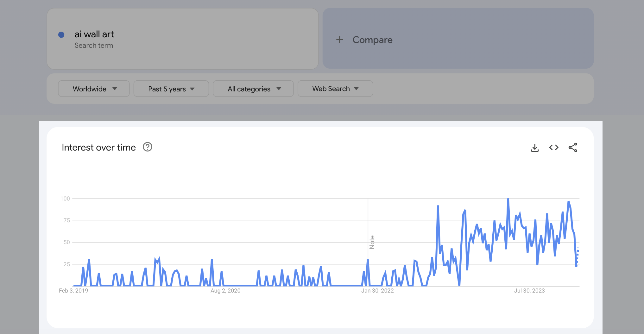Expand the Past 5 years time range selector
Image resolution: width=644 pixels, height=334 pixels.
171,89
